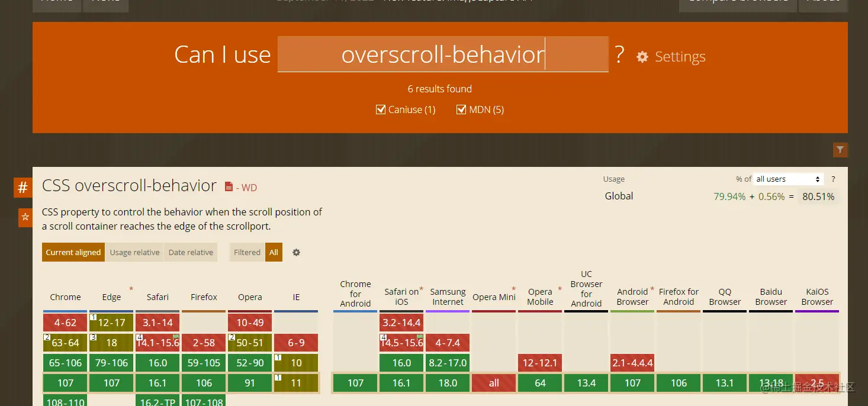Click IE 11 version cell

click(296, 383)
